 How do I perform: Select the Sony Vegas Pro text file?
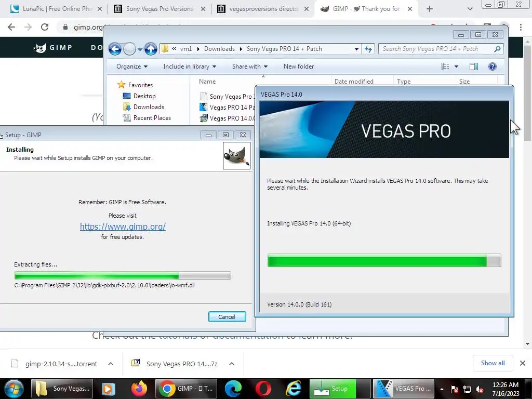pyautogui.click(x=227, y=96)
